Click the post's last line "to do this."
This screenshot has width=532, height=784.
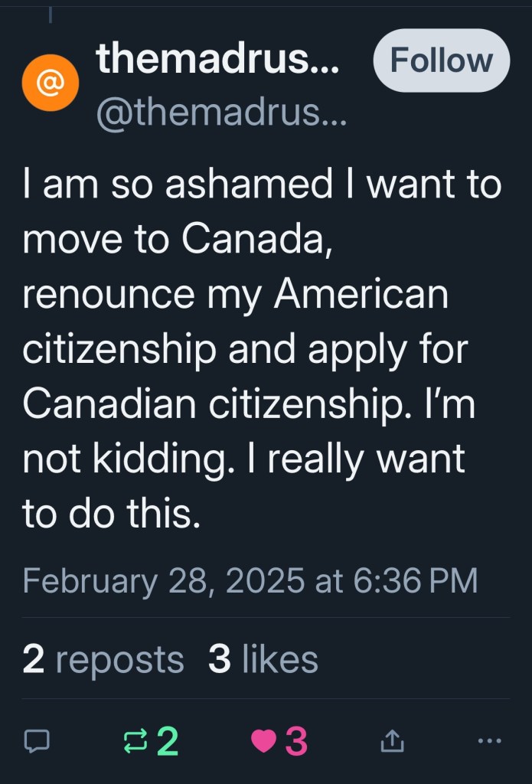coord(111,514)
